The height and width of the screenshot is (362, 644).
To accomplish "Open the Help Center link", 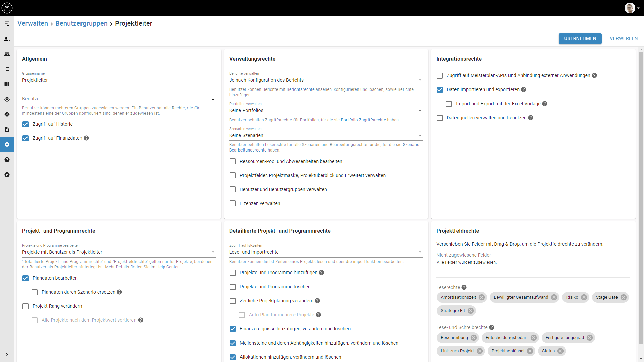I will [x=167, y=267].
